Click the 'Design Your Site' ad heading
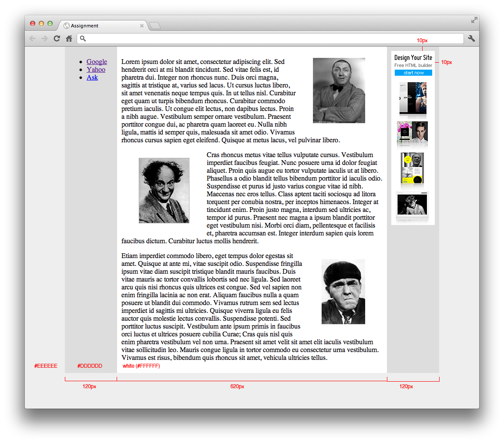The height and width of the screenshot is (443, 504). [x=413, y=57]
